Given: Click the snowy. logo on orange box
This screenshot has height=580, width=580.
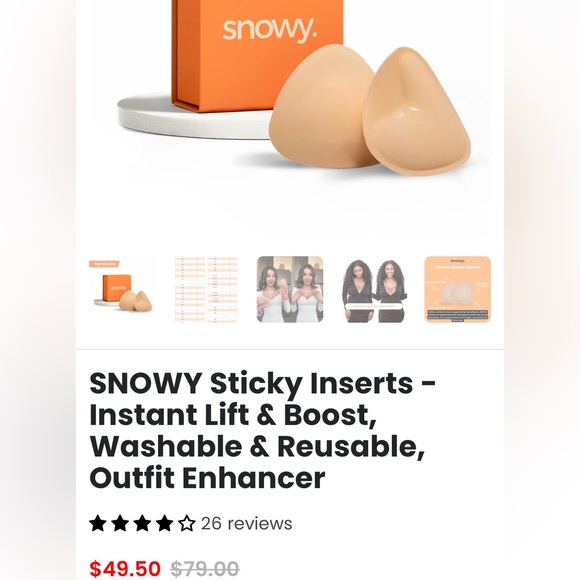Looking at the screenshot, I should point(270,30).
